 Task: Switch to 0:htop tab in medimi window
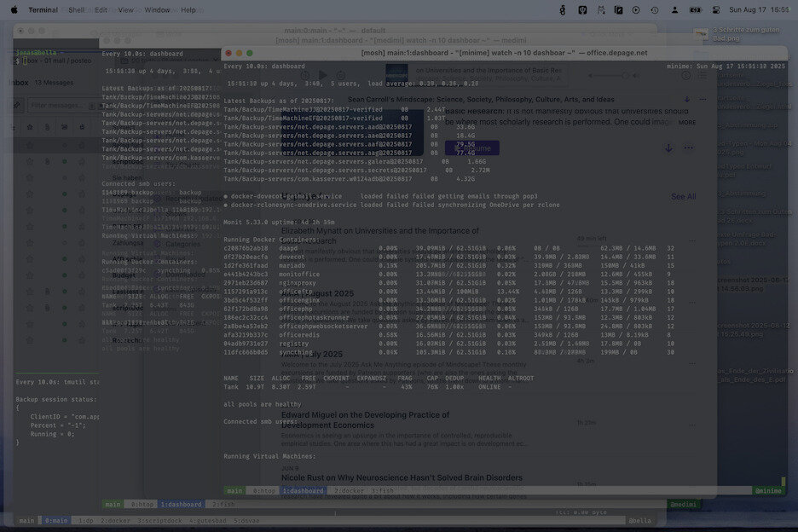[x=142, y=505]
